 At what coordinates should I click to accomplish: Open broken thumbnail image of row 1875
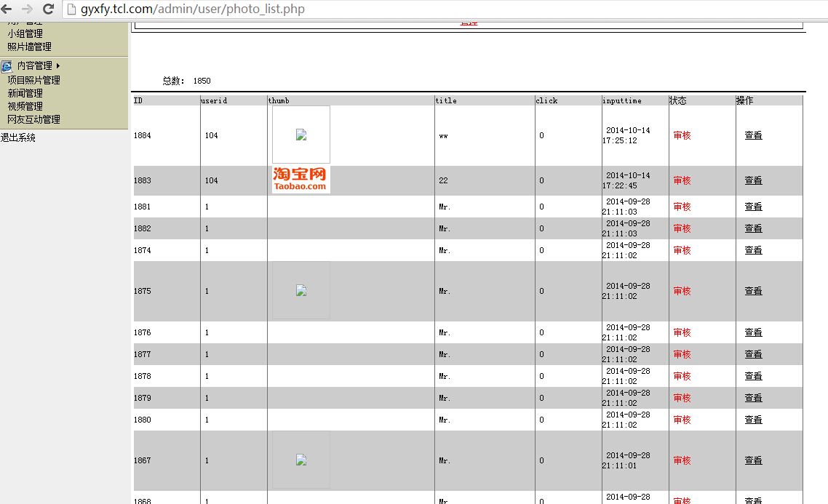(301, 290)
